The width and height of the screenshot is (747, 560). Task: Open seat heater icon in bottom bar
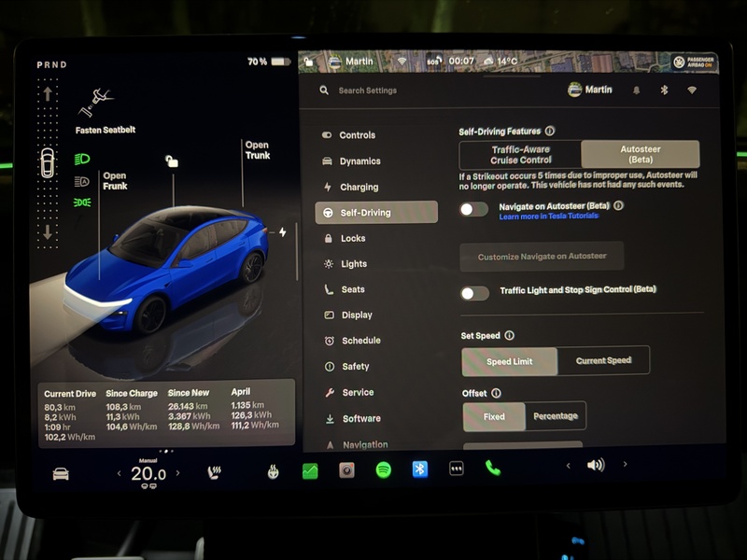point(214,472)
